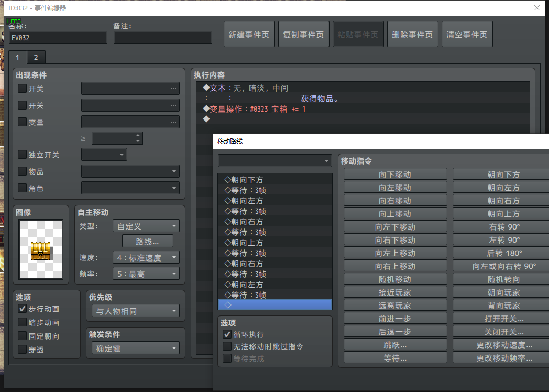Open the 独立开关 dropdown
This screenshot has height=392, width=549.
tap(104, 155)
